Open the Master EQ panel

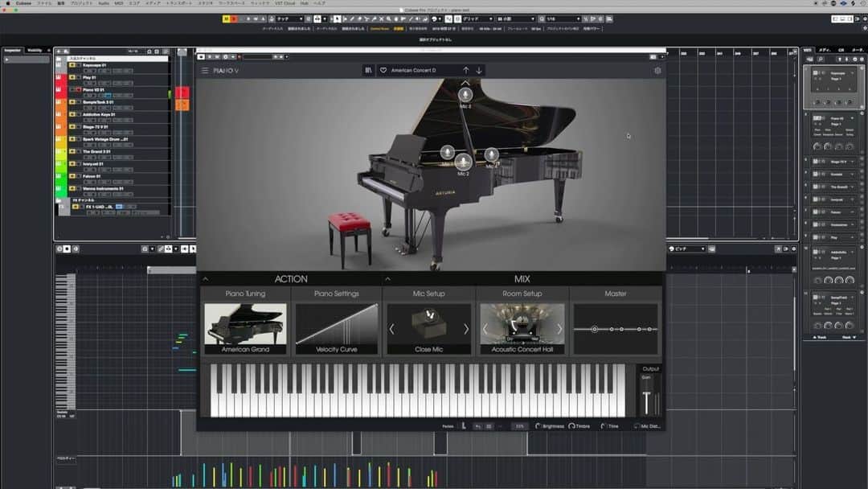pyautogui.click(x=616, y=294)
